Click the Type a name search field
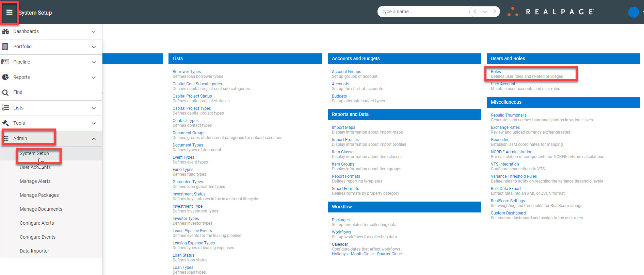The height and width of the screenshot is (275, 644). (x=423, y=12)
